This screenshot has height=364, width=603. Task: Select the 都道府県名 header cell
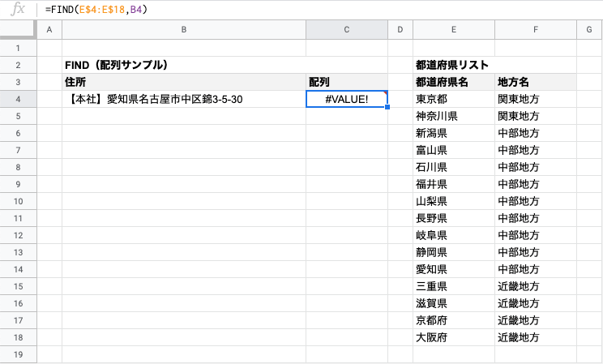tap(453, 82)
